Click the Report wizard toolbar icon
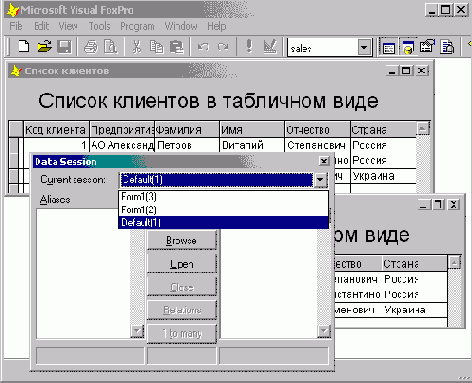The width and height of the screenshot is (472, 383). [447, 47]
